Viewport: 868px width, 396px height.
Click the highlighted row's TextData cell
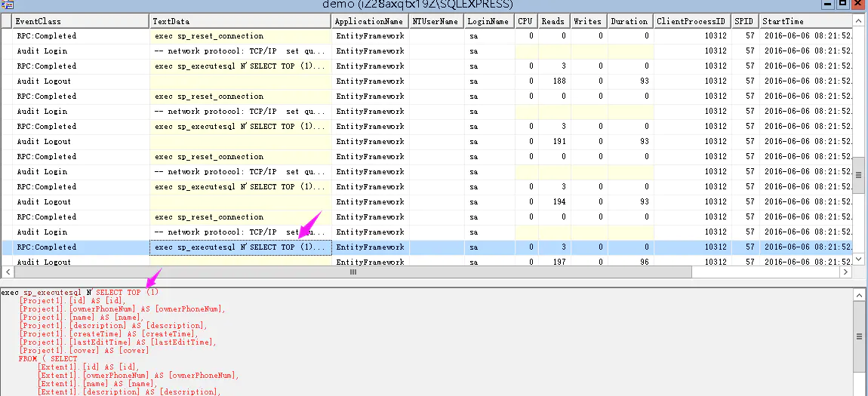(x=240, y=247)
